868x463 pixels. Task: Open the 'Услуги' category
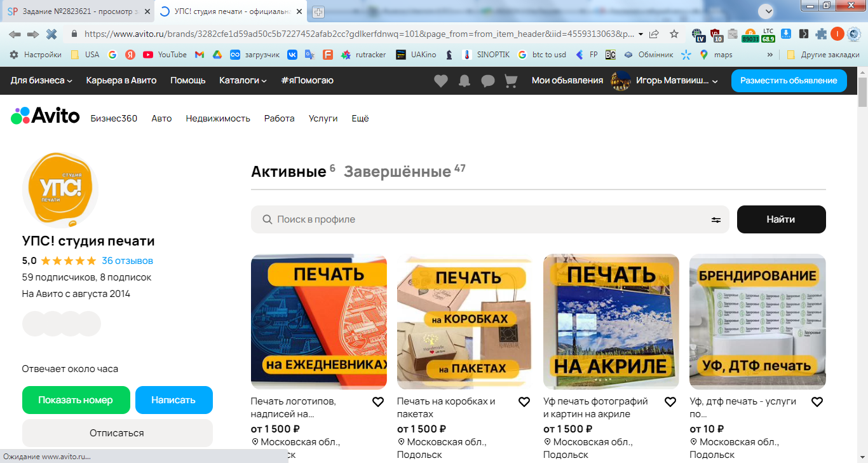point(323,118)
